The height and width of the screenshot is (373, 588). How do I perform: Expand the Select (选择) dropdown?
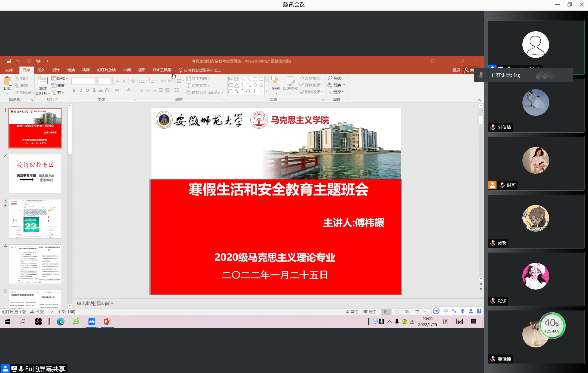336,92
